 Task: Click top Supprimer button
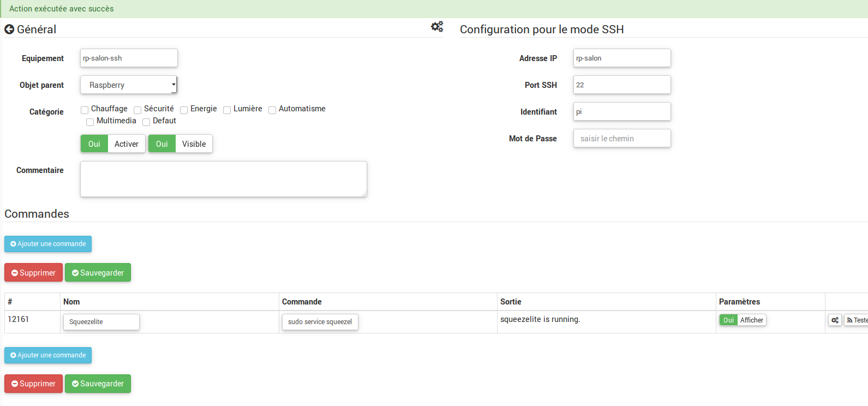(33, 273)
